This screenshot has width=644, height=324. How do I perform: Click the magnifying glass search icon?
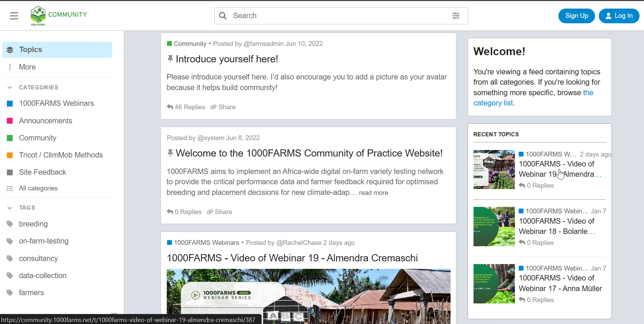[x=223, y=16]
